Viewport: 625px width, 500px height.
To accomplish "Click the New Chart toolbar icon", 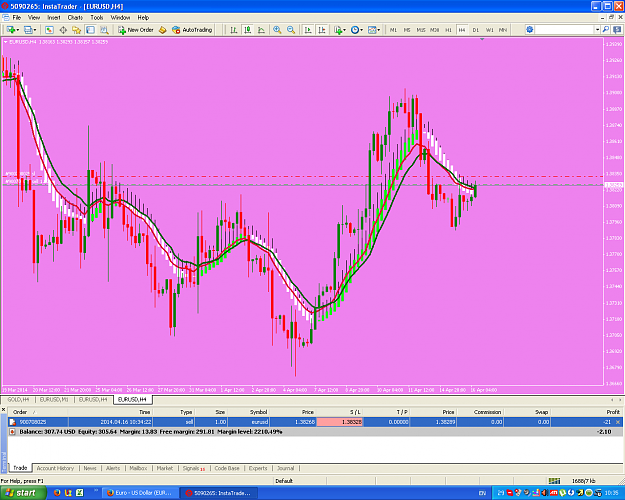I will point(10,30).
